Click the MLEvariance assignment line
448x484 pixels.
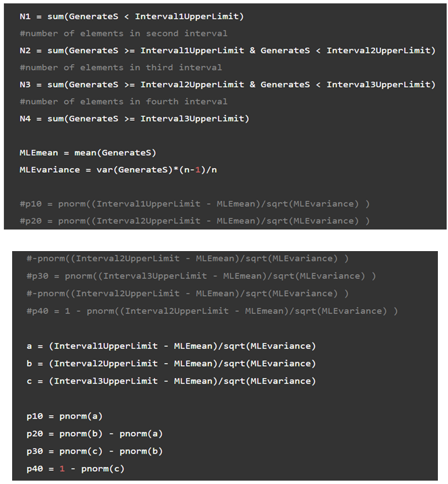pos(118,169)
